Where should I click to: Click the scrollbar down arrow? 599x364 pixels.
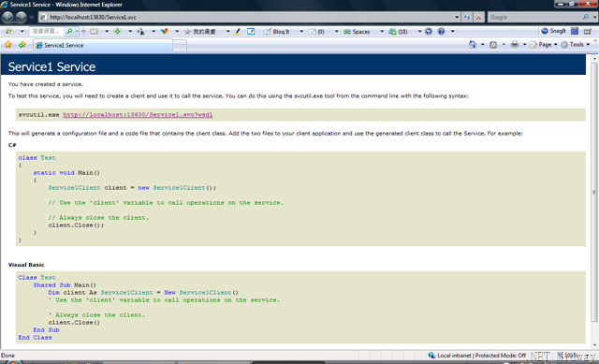coord(594,345)
